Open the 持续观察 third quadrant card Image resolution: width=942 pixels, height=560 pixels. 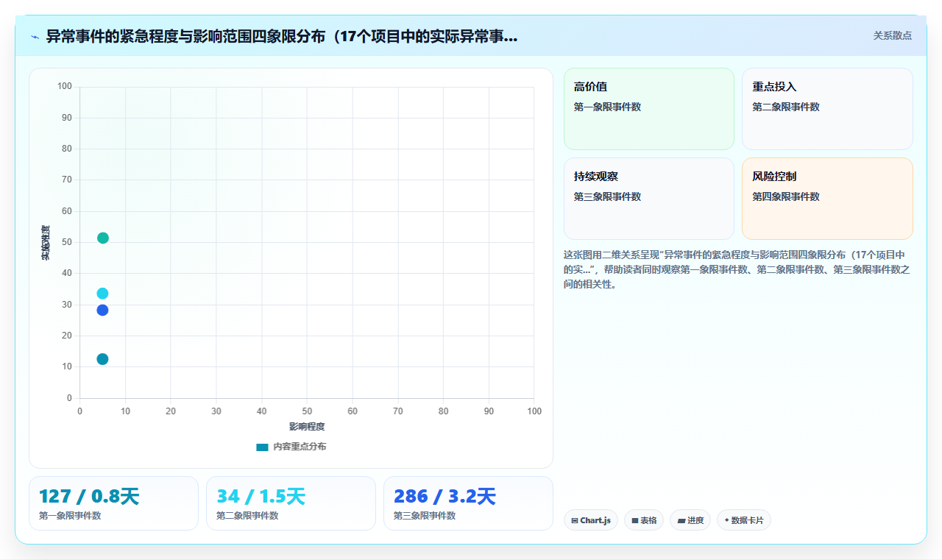[649, 199]
